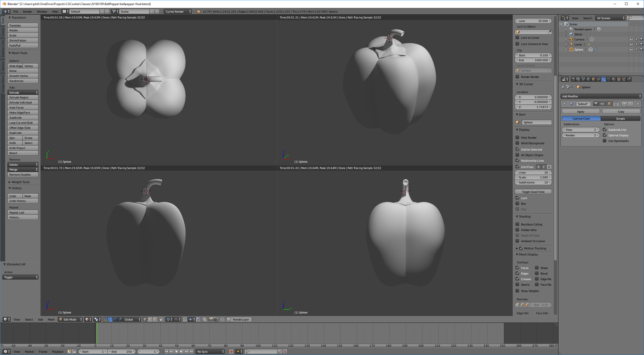Click the record auto-keyframe button in timeline
This screenshot has height=355, width=644.
click(231, 351)
